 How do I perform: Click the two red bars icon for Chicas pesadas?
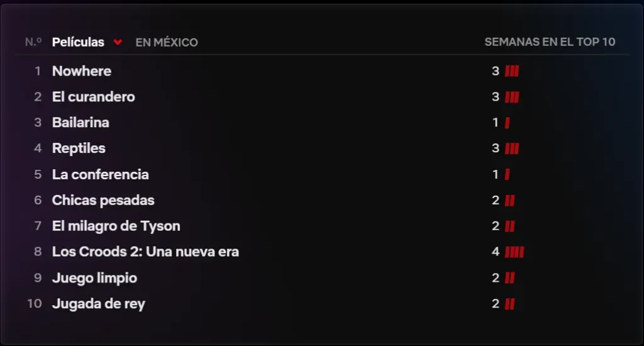[510, 201]
